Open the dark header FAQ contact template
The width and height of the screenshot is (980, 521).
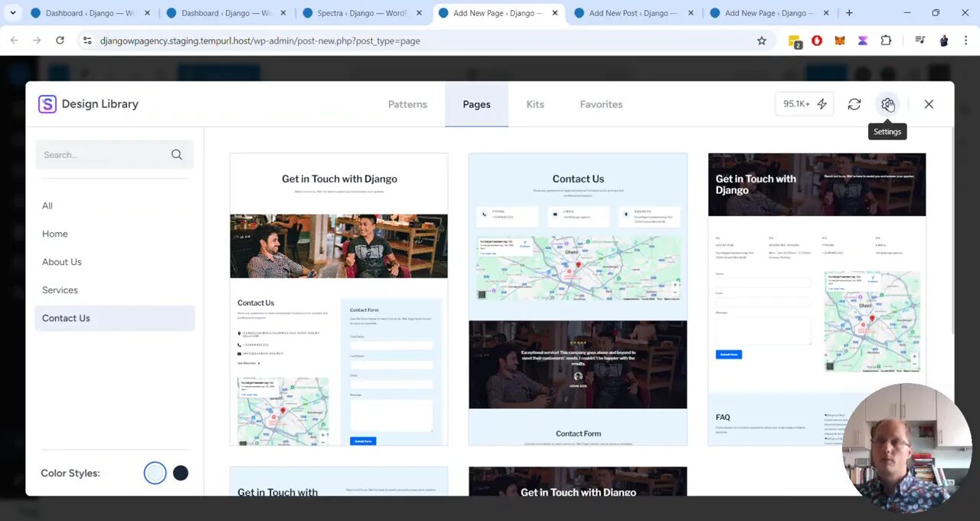click(x=817, y=299)
